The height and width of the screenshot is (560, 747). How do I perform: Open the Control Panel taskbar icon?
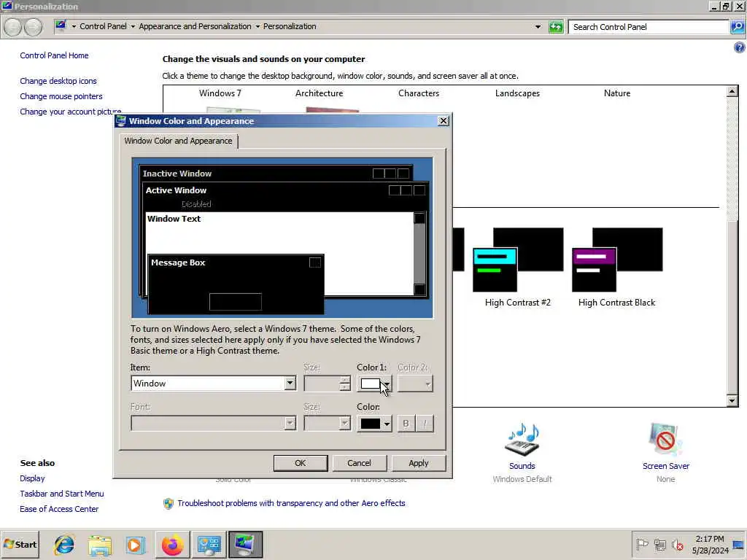pyautogui.click(x=209, y=544)
